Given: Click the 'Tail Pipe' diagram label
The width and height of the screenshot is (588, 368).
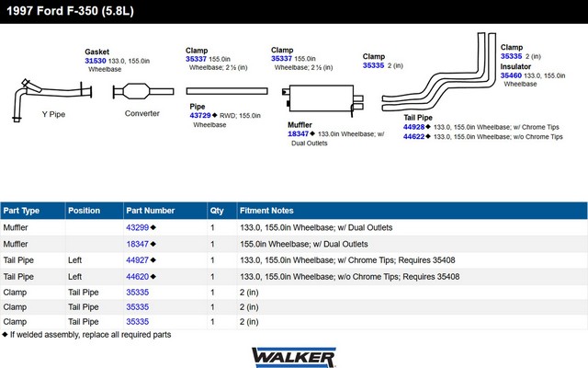Looking at the screenshot, I should coord(418,118).
